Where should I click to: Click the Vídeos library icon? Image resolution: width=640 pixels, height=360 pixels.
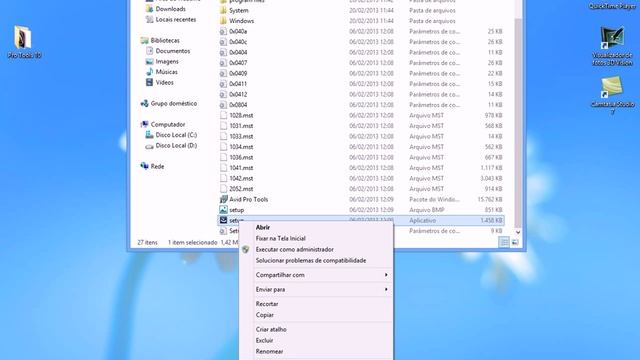pyautogui.click(x=149, y=82)
